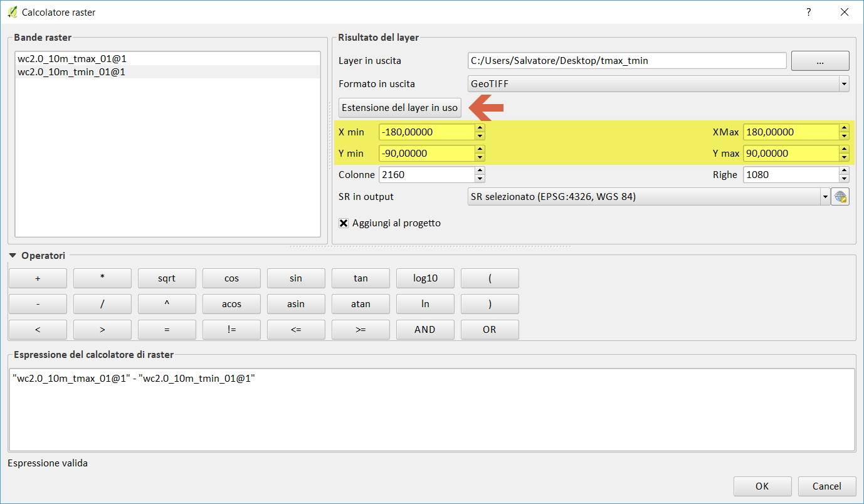Image resolution: width=864 pixels, height=504 pixels.
Task: Click the help question mark button
Action: click(809, 12)
